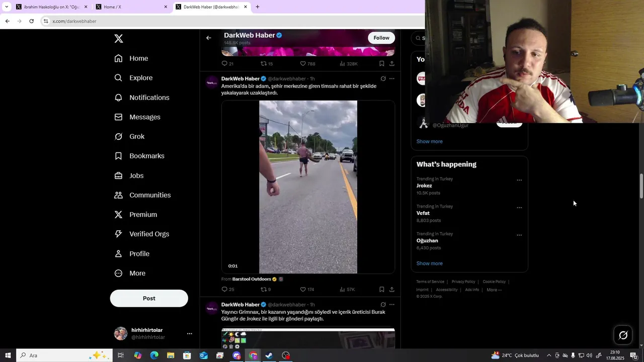Go to Home in X sidebar
644x362 pixels.
click(x=131, y=58)
